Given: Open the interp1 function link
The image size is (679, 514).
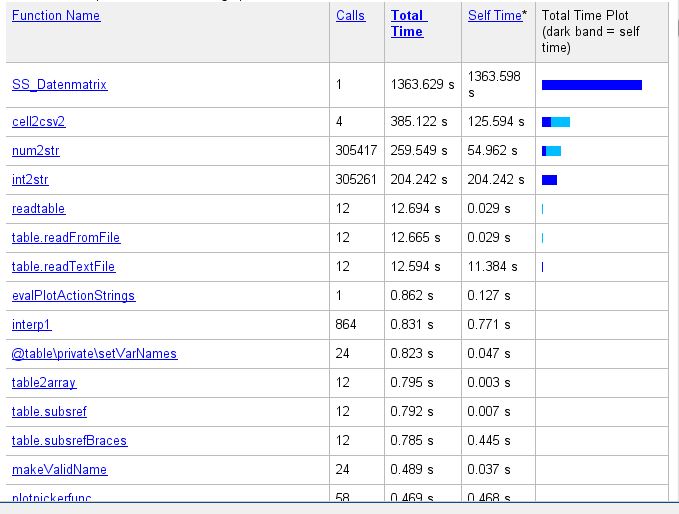Looking at the screenshot, I should 31,325.
